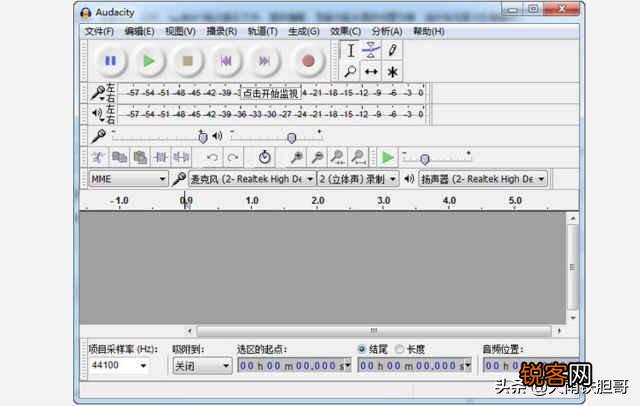The width and height of the screenshot is (640, 406).
Task: Click the playback meter speaker icon
Action: pos(98,114)
